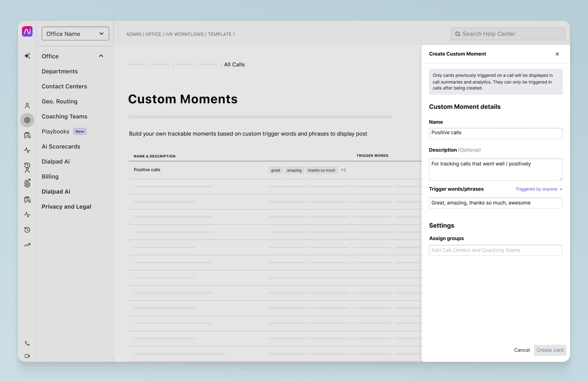Open the Ai sparkle assistant icon
588x382 pixels.
coord(27,56)
